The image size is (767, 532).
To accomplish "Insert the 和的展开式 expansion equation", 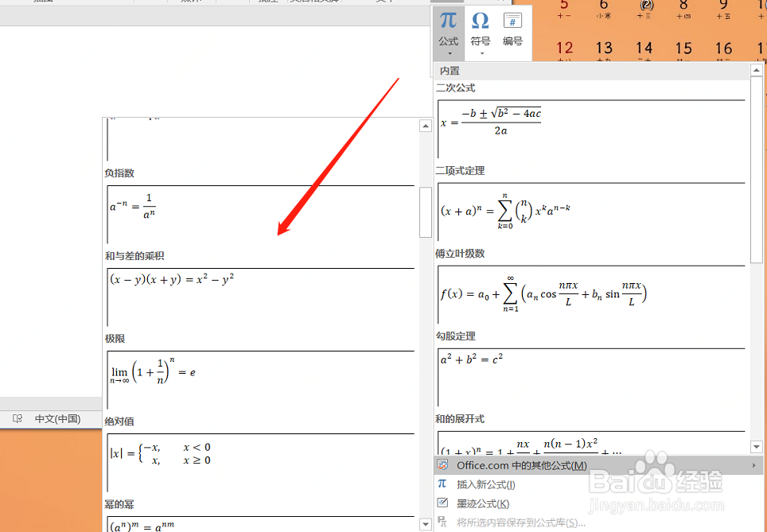I will [591, 442].
